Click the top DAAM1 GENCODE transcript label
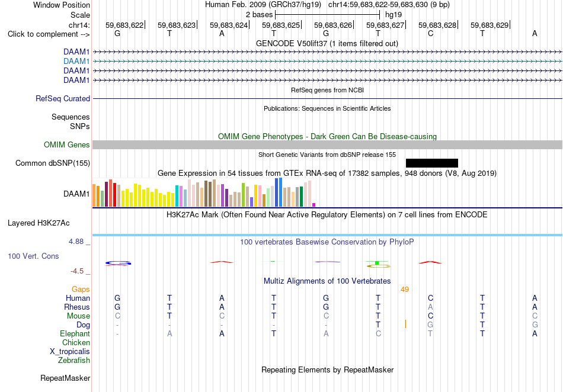The image size is (563, 392). 76,52
